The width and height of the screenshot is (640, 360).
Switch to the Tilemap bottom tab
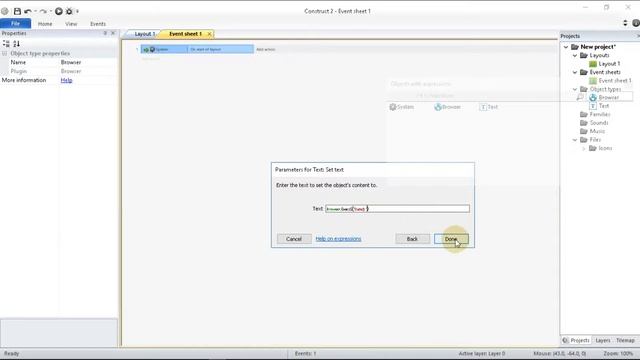[625, 340]
